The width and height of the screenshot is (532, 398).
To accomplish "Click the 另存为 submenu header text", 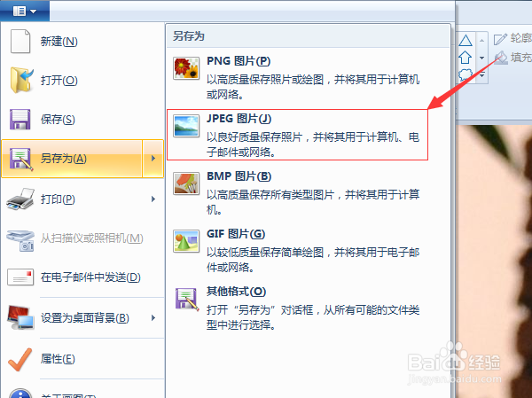I will (189, 35).
